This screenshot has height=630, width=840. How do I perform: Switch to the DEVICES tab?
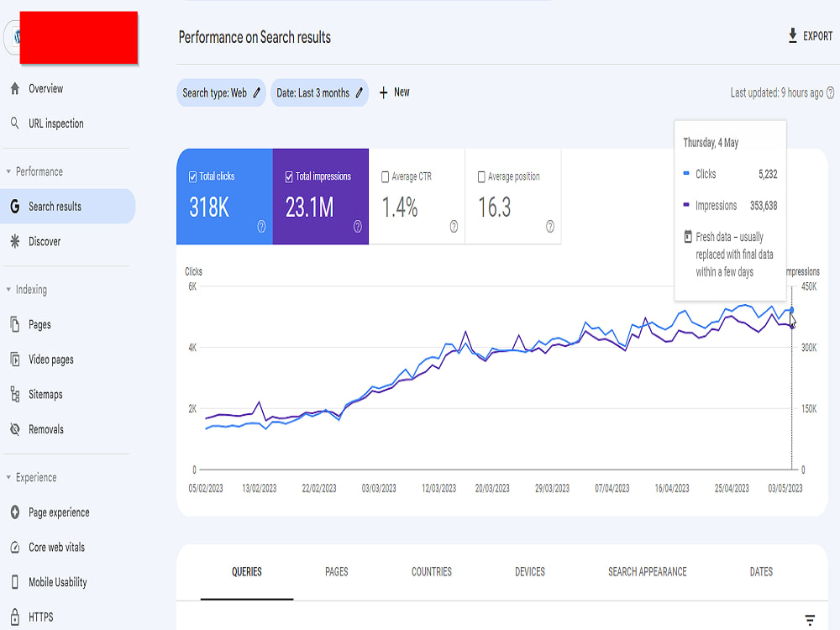(x=530, y=571)
